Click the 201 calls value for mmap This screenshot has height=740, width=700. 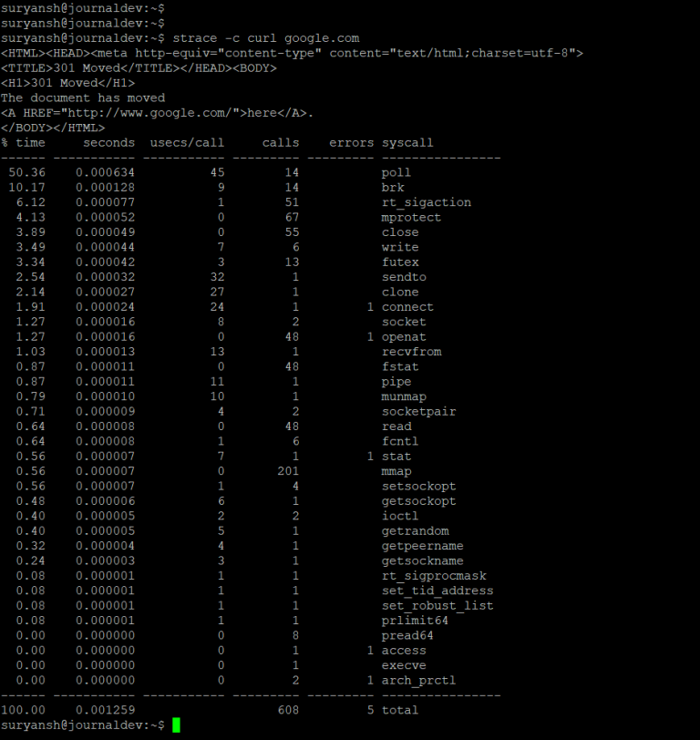(288, 471)
